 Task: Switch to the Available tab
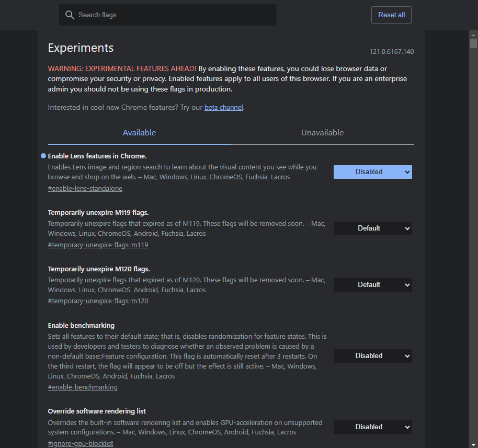(x=139, y=133)
